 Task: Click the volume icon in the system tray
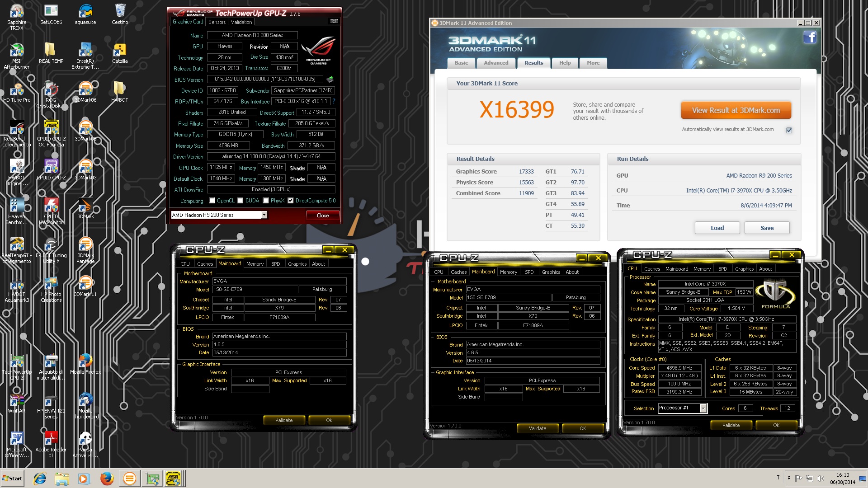(821, 479)
